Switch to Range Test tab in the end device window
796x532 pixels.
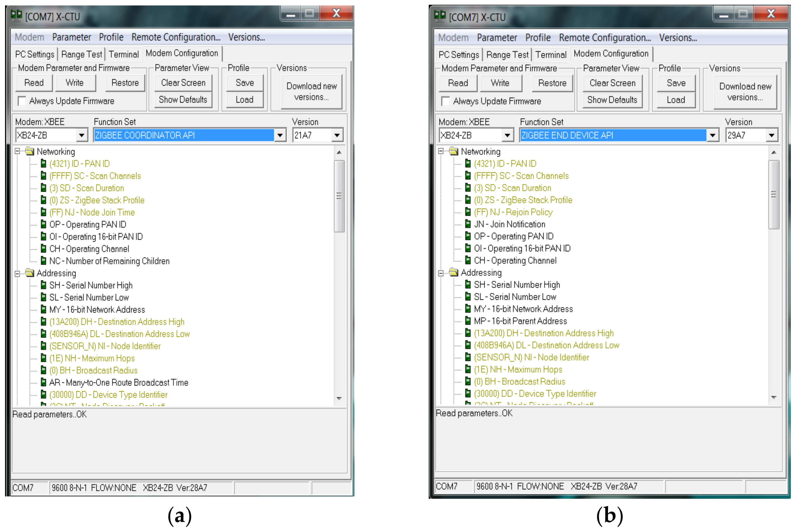[x=507, y=55]
